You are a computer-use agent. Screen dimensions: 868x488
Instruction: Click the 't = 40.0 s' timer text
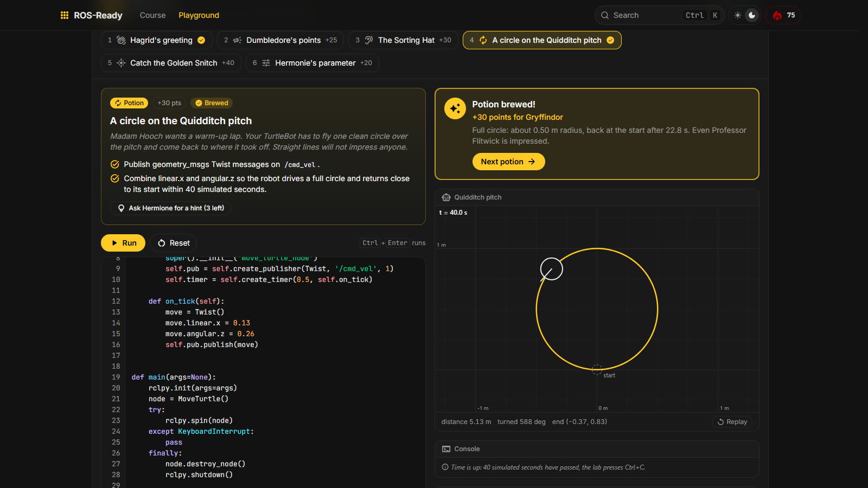453,213
